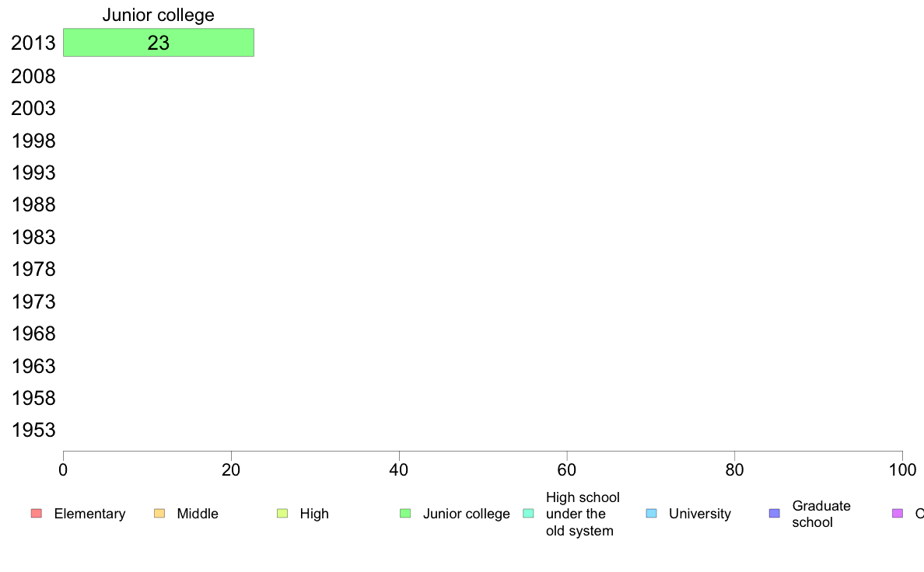Click the axis tick labeled 40
Viewport: 924px width, 572px height.
coord(399,470)
